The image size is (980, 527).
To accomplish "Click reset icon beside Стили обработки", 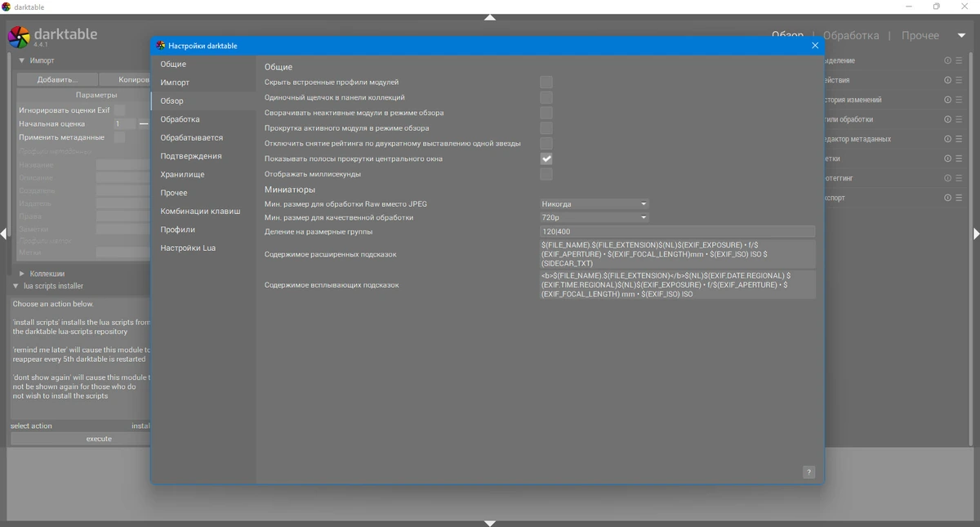I will tap(948, 119).
